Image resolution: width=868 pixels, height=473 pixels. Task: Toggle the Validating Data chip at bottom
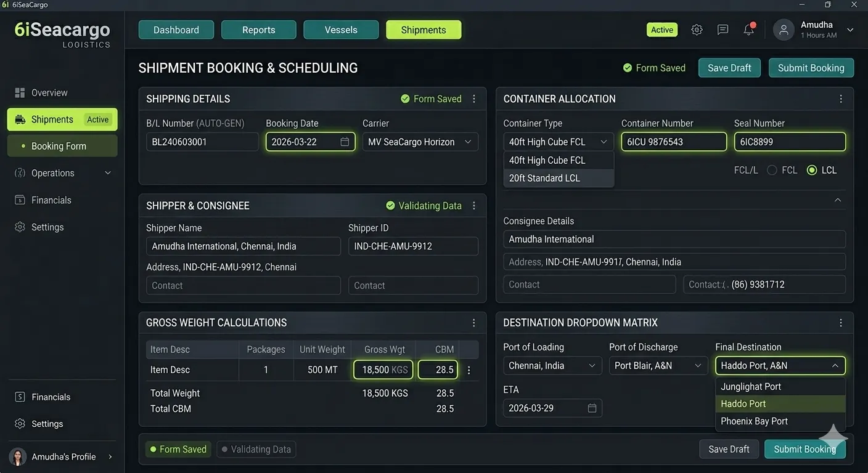click(256, 450)
